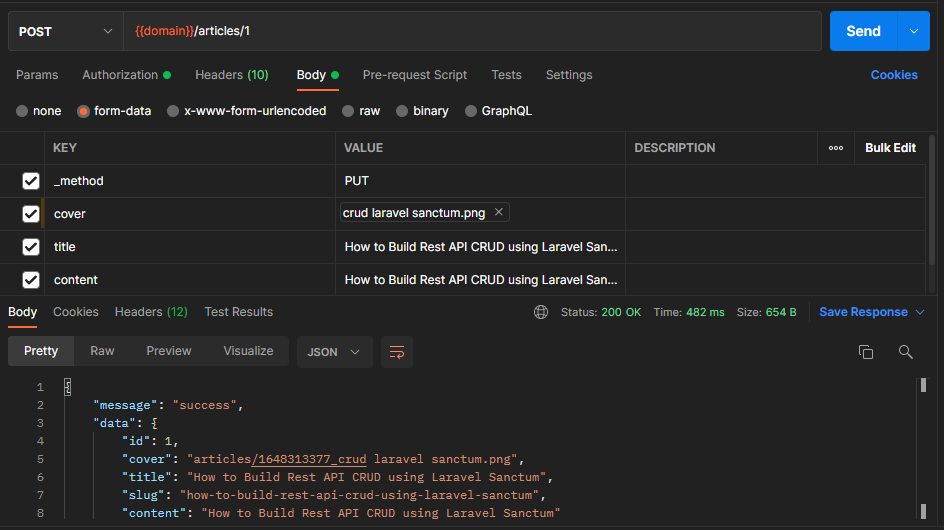
Task: Click the KEY column header
Action: (65, 148)
